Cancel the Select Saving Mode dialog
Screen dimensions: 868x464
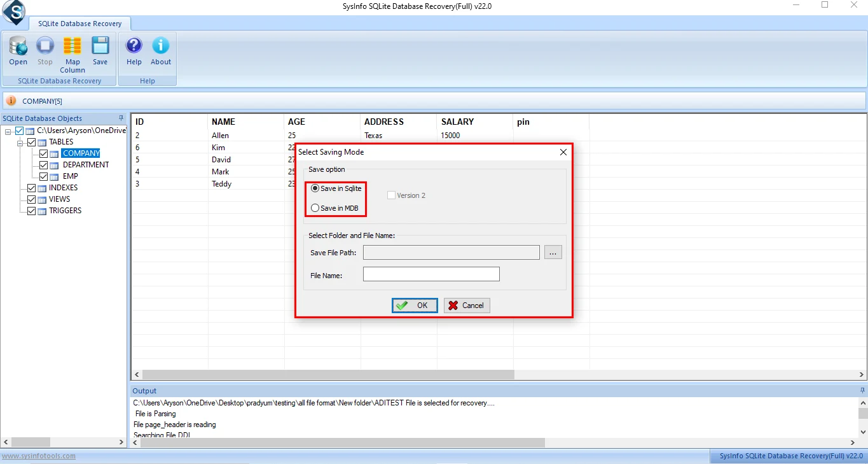pos(467,305)
